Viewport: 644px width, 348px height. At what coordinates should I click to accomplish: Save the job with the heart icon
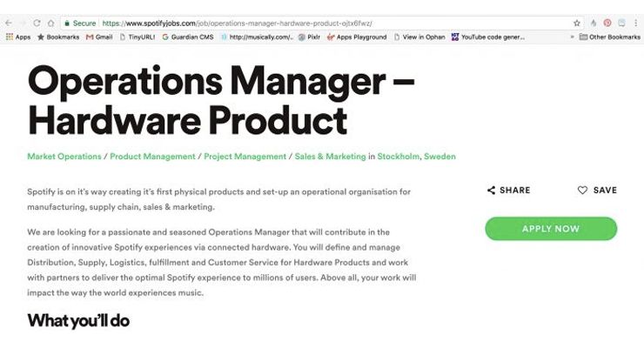click(582, 190)
